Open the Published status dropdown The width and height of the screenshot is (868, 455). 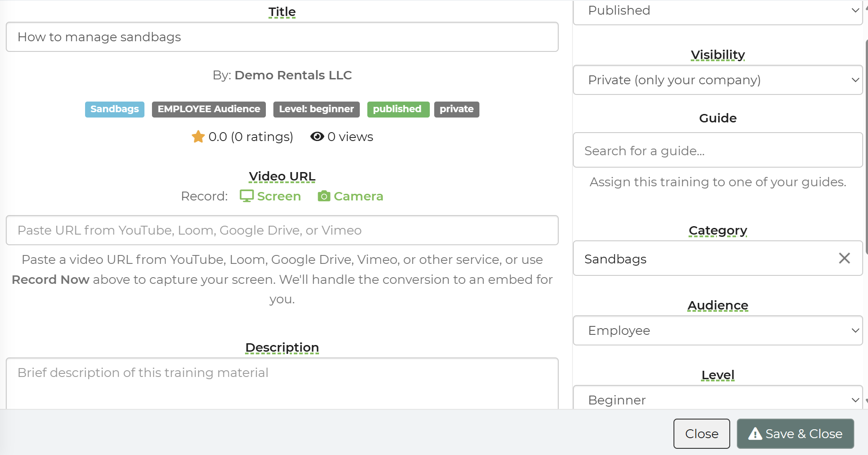tap(717, 11)
